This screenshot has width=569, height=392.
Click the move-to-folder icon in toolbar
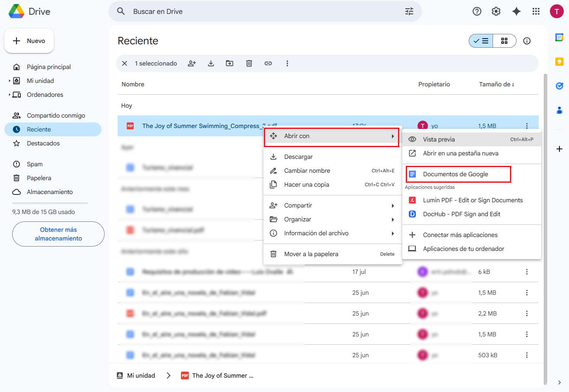click(x=230, y=63)
